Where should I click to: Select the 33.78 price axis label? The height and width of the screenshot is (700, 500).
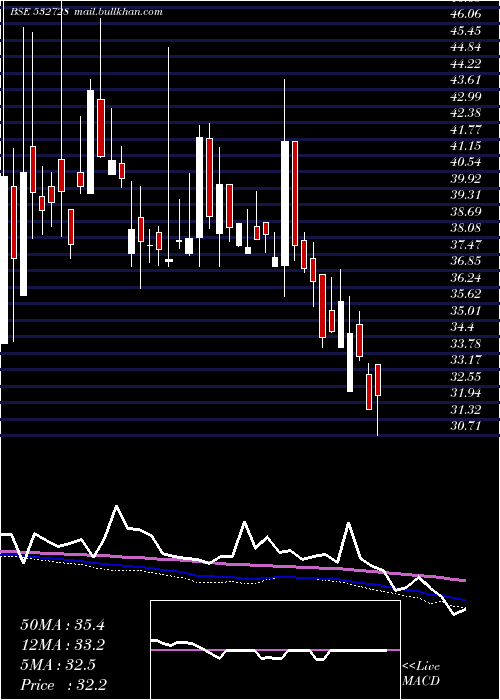466,344
